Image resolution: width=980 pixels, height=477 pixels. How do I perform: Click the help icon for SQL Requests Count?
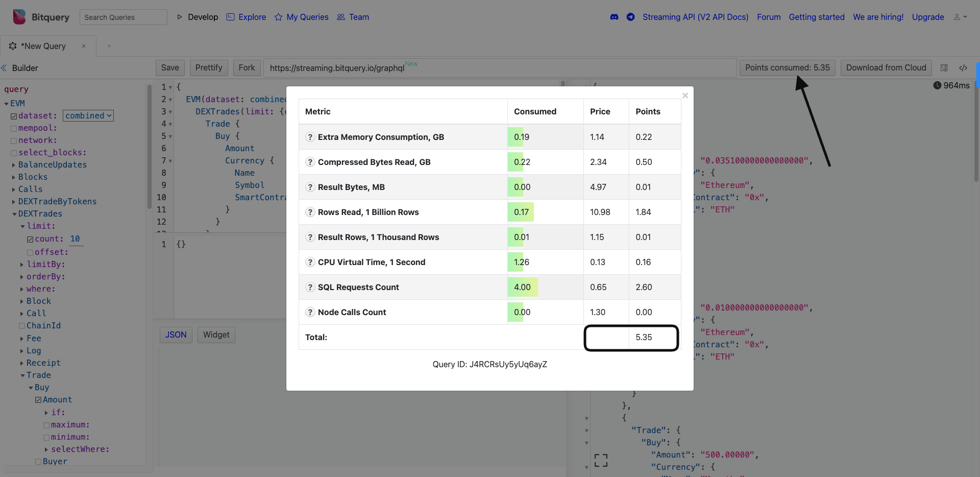(310, 287)
